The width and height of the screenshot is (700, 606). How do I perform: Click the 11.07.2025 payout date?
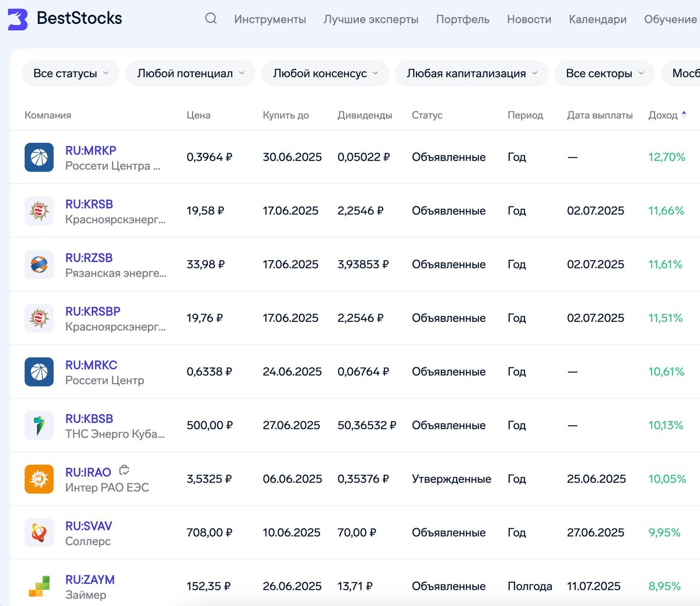tap(594, 587)
